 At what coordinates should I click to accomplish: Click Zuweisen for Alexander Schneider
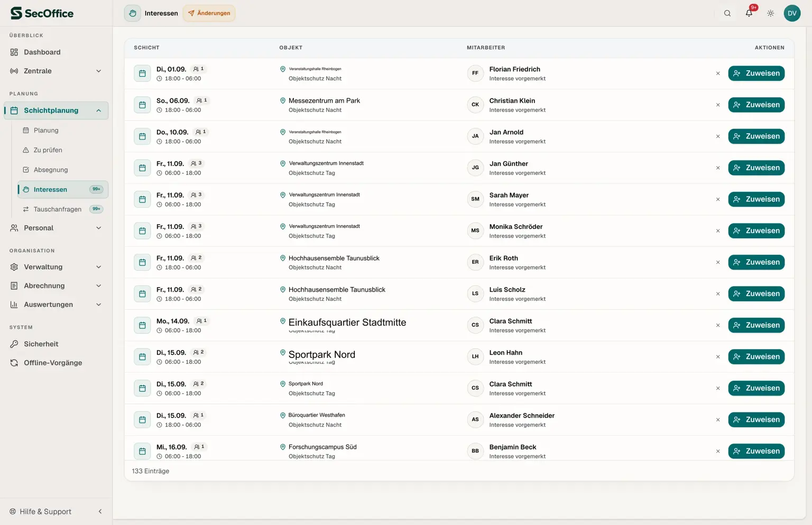coord(756,420)
